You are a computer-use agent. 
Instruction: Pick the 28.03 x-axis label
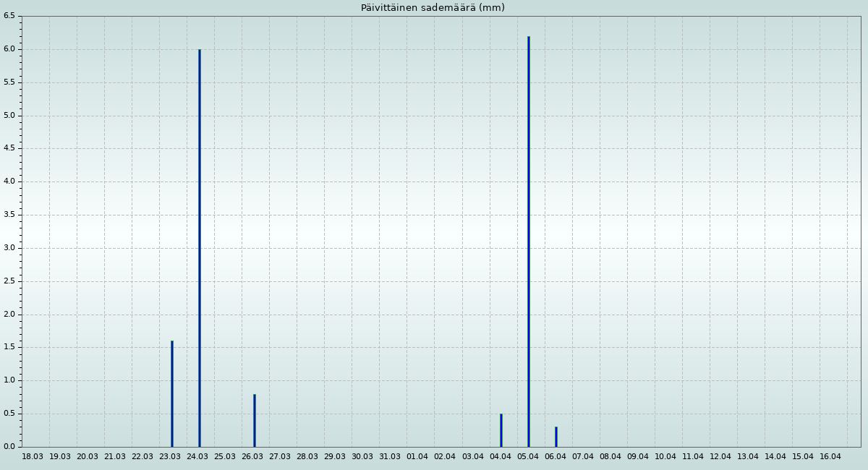click(307, 457)
